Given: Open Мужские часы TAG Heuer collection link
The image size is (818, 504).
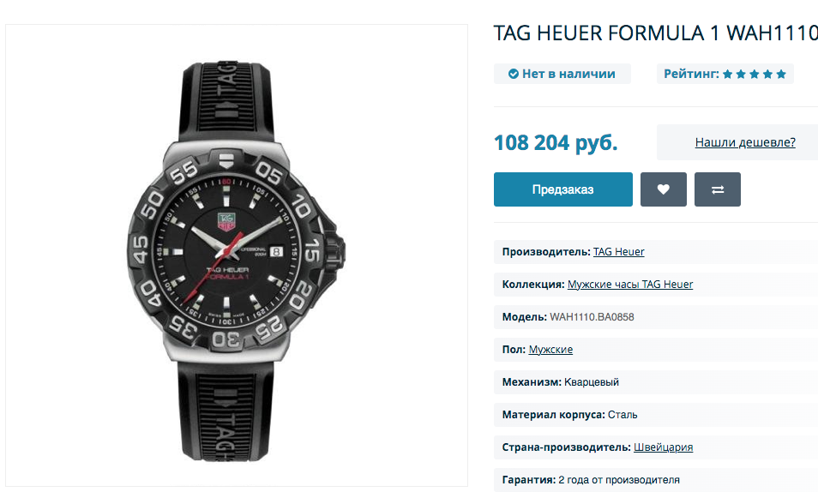Looking at the screenshot, I should tap(630, 285).
